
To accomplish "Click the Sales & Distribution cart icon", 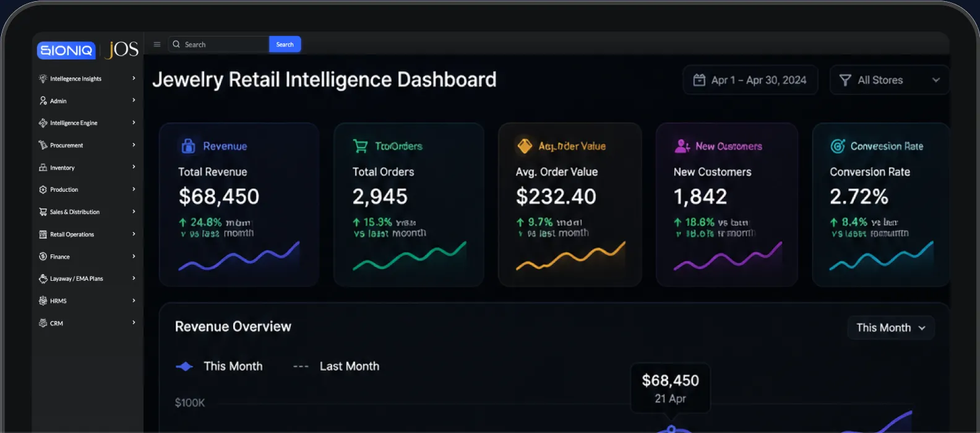I will pos(43,212).
